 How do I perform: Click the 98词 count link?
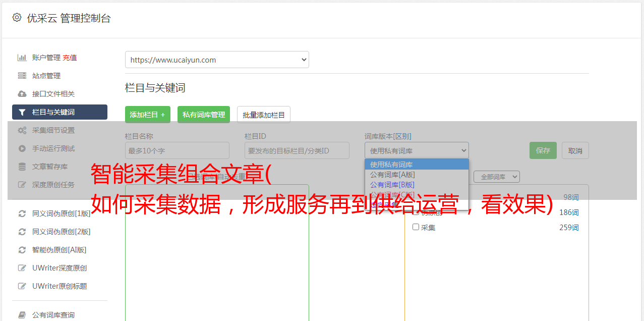571,197
